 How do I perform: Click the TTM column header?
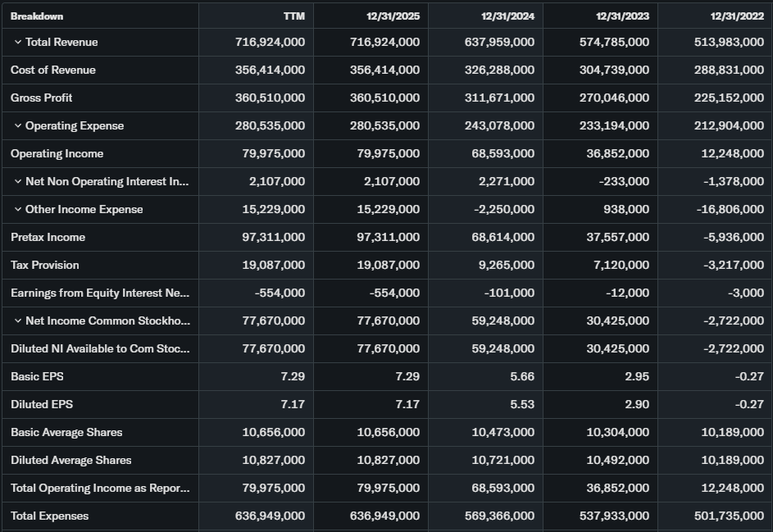[294, 16]
